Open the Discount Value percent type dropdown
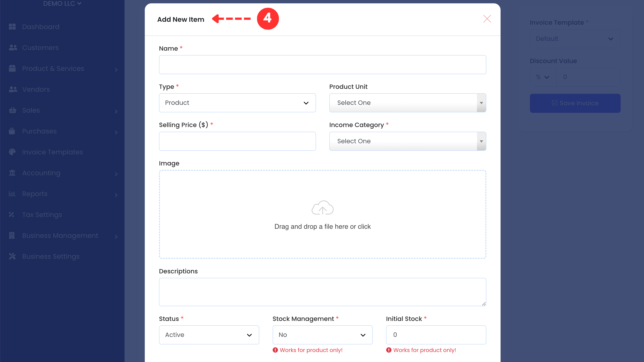This screenshot has height=362, width=644. point(543,77)
